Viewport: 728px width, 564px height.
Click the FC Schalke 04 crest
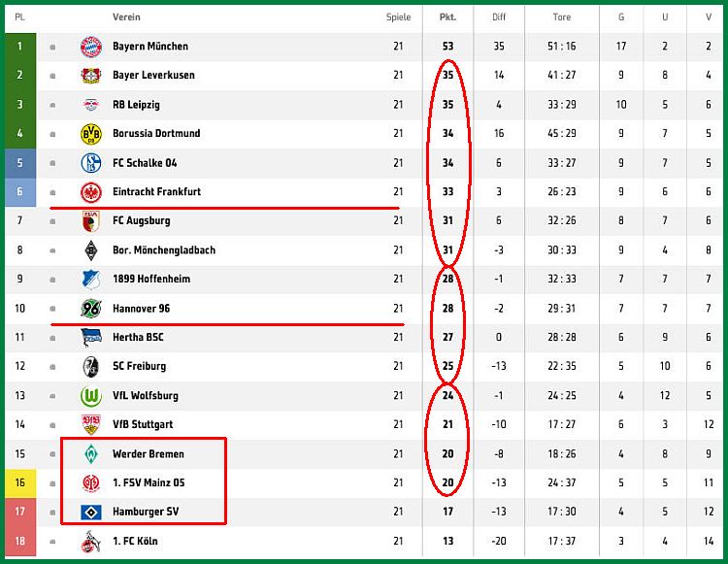[x=91, y=163]
